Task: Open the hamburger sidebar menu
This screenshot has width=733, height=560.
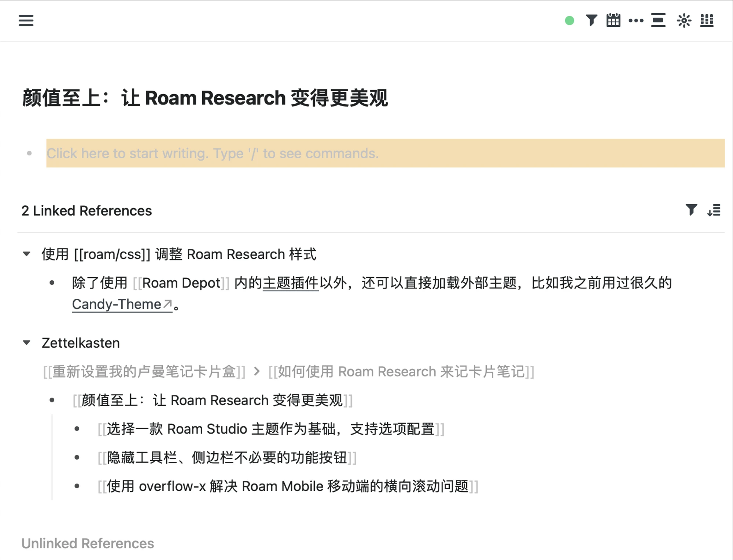Action: [x=26, y=21]
